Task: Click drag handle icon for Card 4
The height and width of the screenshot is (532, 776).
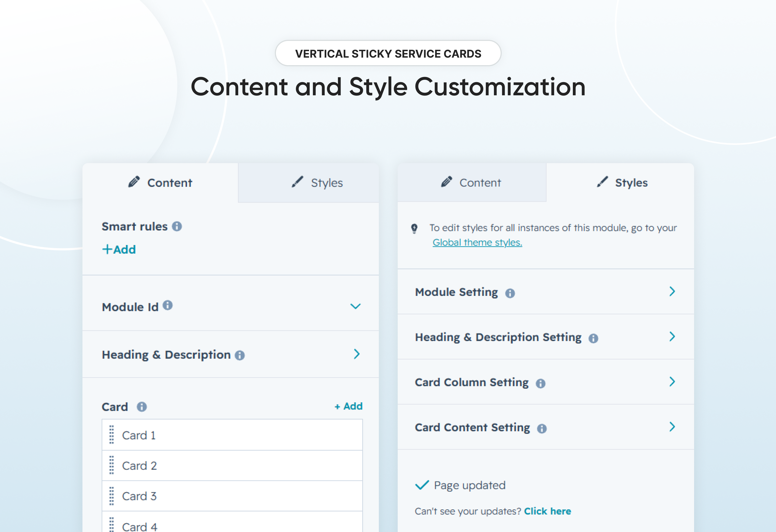Action: tap(112, 525)
